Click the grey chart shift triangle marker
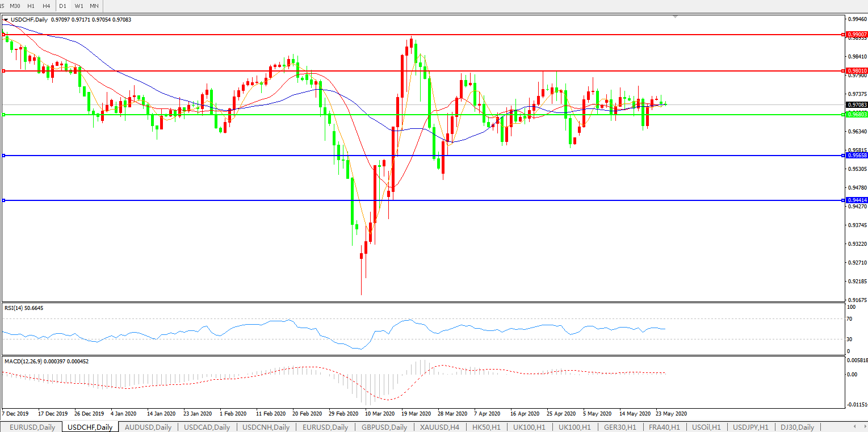The image size is (868, 432). (x=675, y=17)
